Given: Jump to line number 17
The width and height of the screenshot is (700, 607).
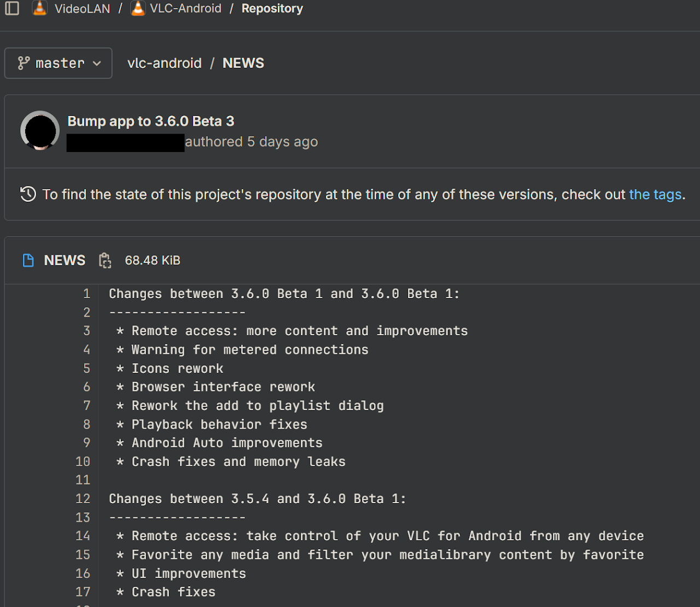Looking at the screenshot, I should click(x=83, y=592).
